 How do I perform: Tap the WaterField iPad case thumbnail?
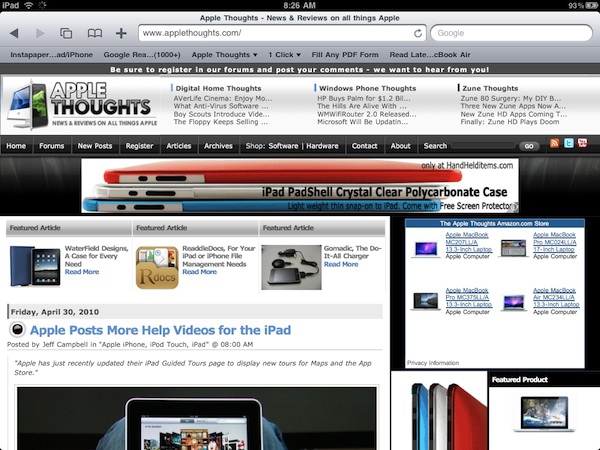pos(35,266)
